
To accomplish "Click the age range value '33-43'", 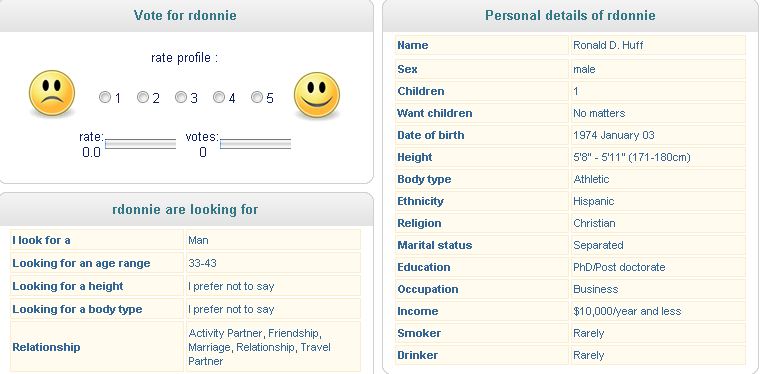I will 202,263.
